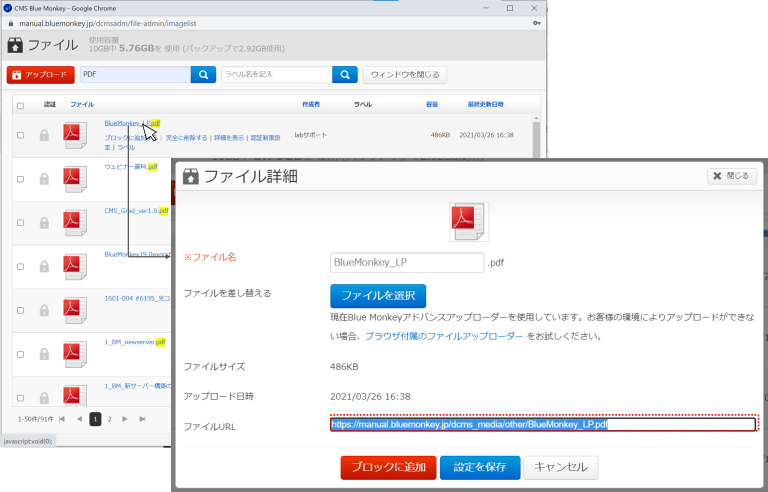Tick the checkbox for ウェビナー資料.pdf
Viewport: 768px width, 492px height.
point(21,179)
